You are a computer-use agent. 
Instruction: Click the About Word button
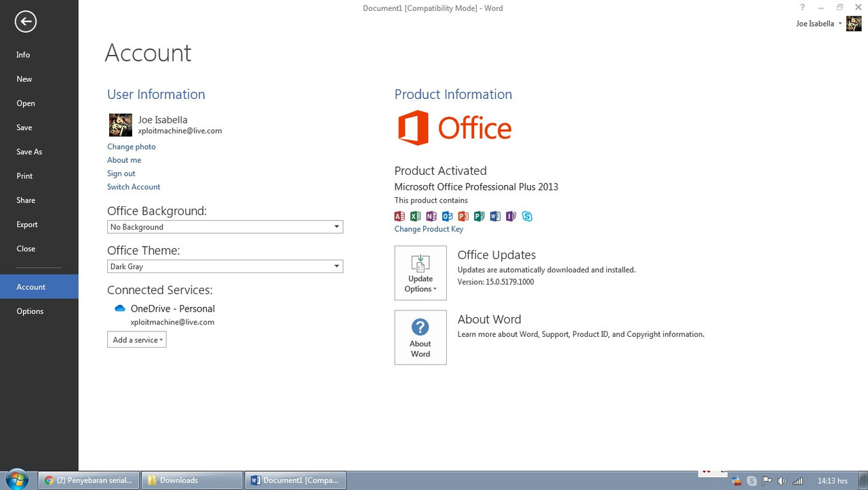coord(420,338)
